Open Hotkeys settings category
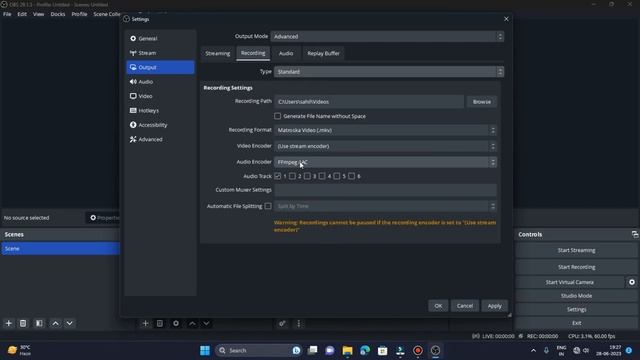Screen dimensions: 640x360 (160, 111)
